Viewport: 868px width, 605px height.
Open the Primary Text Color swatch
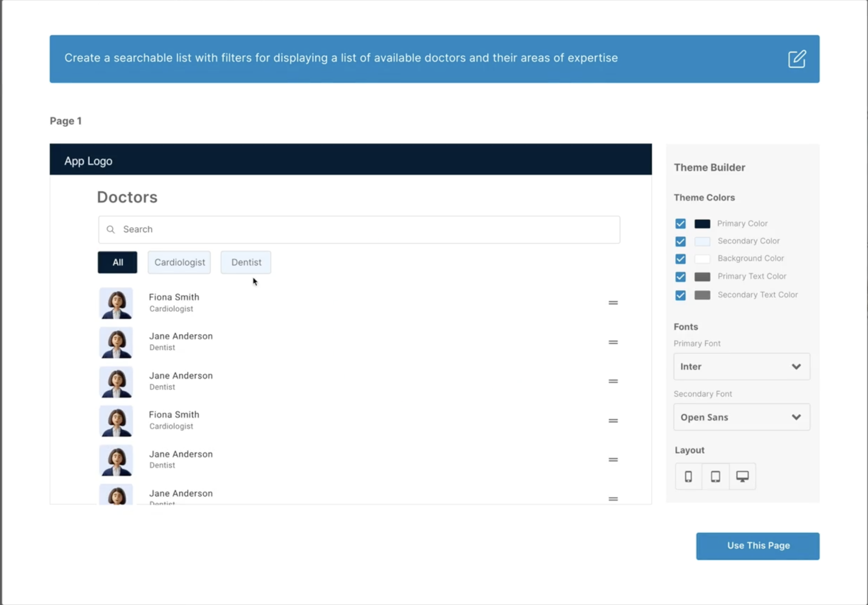702,277
